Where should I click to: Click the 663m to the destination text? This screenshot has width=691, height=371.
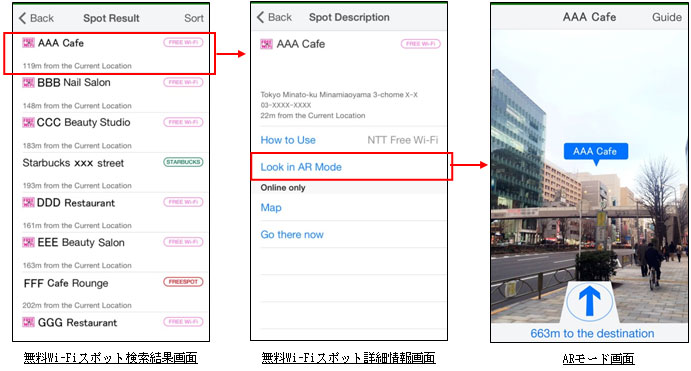[592, 333]
